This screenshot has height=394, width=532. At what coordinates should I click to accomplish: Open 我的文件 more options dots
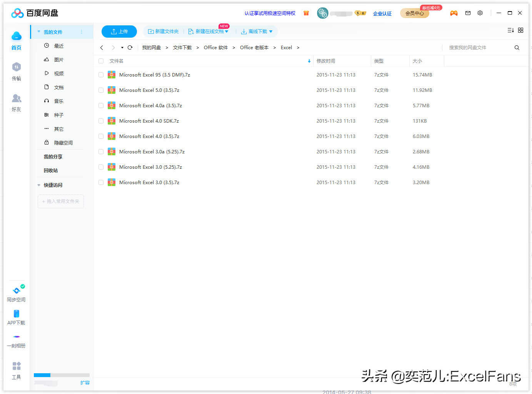(x=82, y=32)
